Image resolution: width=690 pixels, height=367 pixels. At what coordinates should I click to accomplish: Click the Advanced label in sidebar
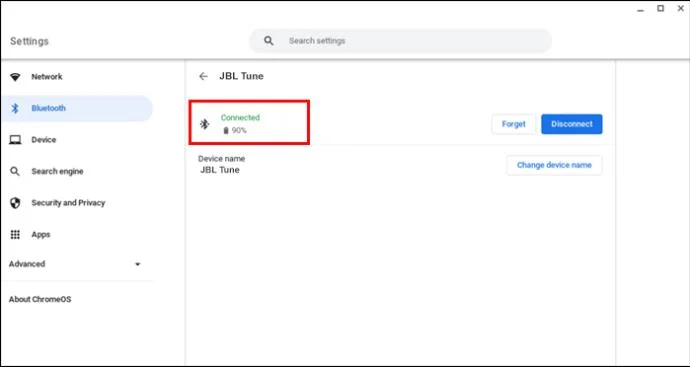(x=27, y=264)
